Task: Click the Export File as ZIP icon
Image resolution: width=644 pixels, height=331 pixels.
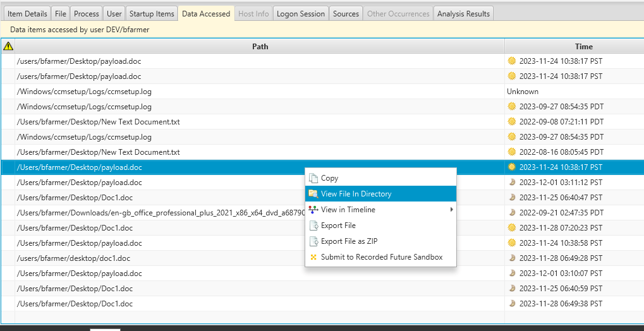Action: (313, 241)
